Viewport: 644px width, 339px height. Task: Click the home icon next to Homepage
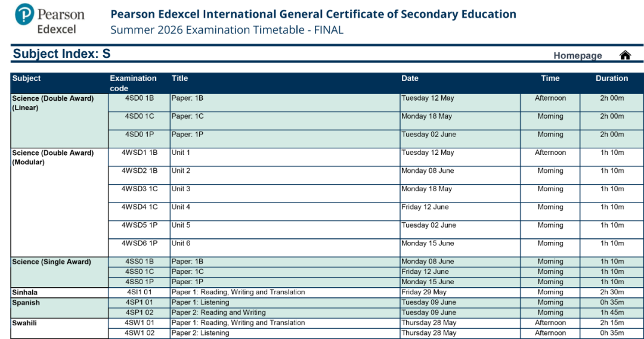tap(625, 55)
